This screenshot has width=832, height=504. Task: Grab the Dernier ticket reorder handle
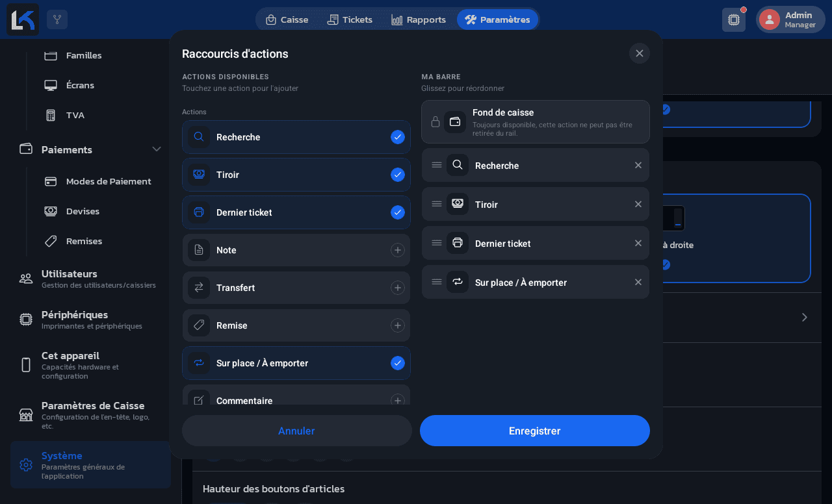(437, 243)
